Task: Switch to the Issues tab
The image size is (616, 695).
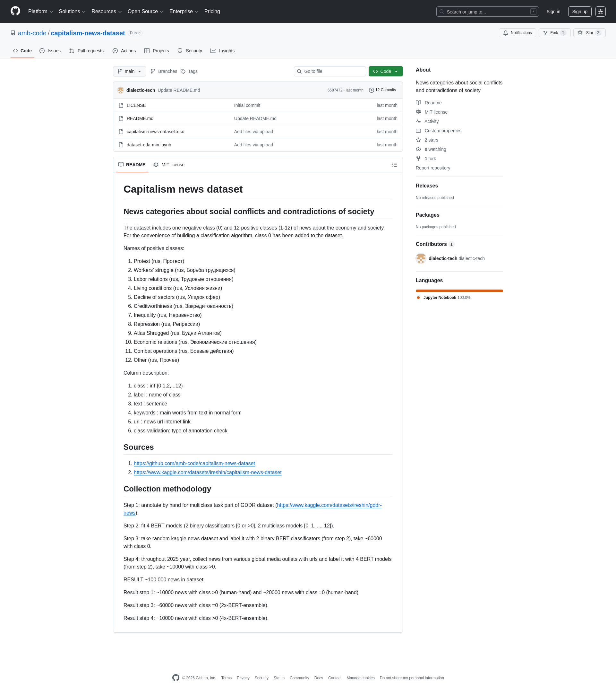Action: (x=50, y=51)
